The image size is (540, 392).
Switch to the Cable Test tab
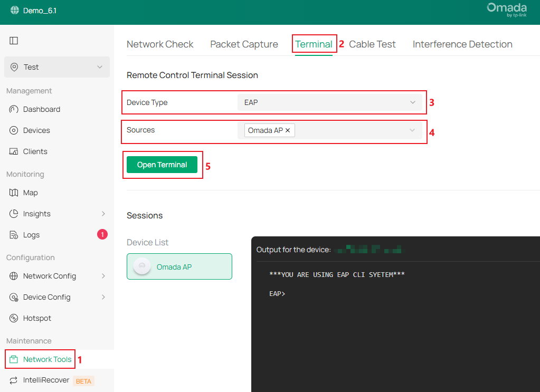(372, 44)
